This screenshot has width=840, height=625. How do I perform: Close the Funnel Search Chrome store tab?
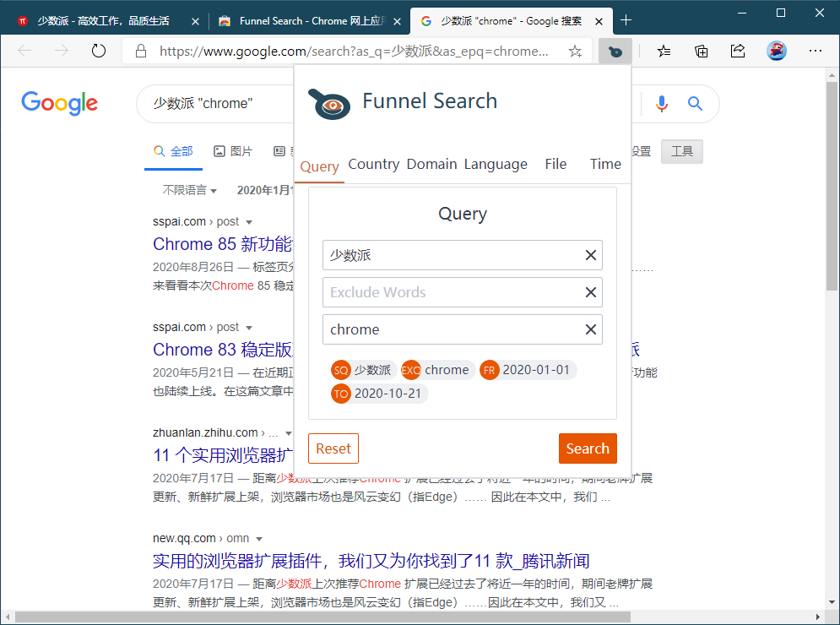click(397, 21)
